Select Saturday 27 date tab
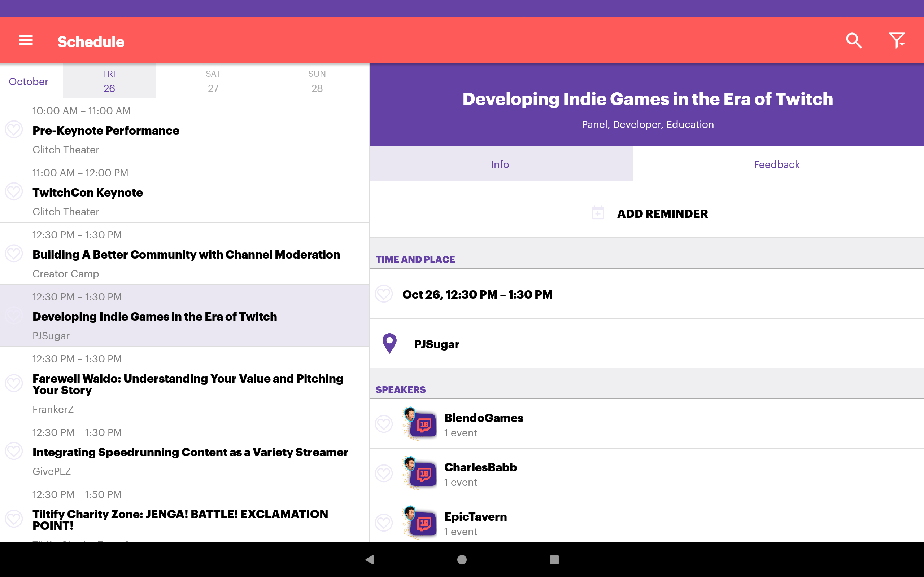Screen dimensions: 924x577 [x=213, y=81]
